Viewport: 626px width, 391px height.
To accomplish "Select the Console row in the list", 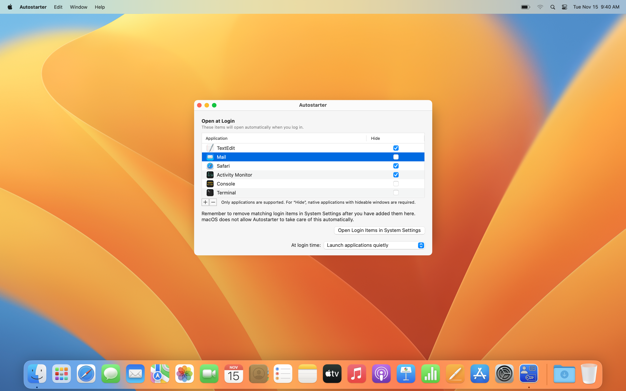I will 313,184.
